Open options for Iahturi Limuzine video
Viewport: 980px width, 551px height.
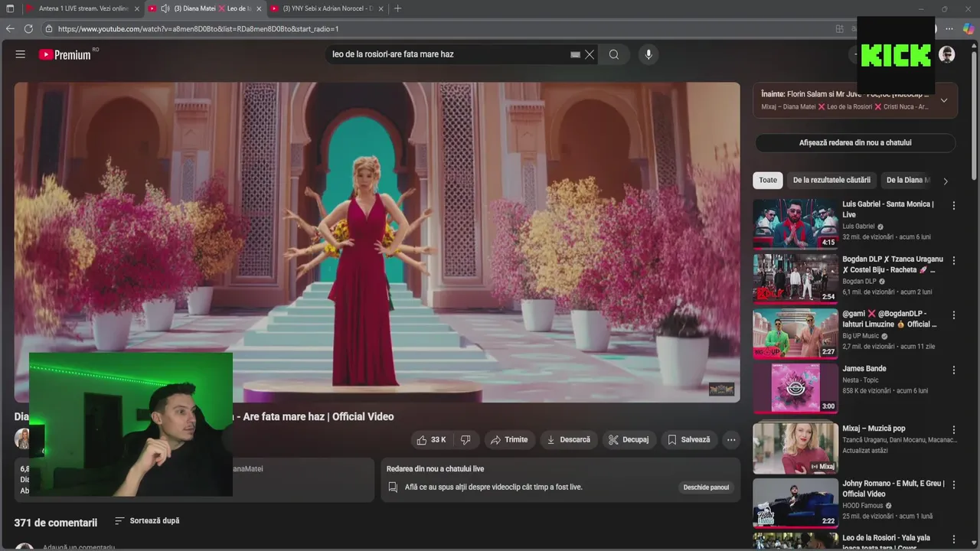coord(954,315)
